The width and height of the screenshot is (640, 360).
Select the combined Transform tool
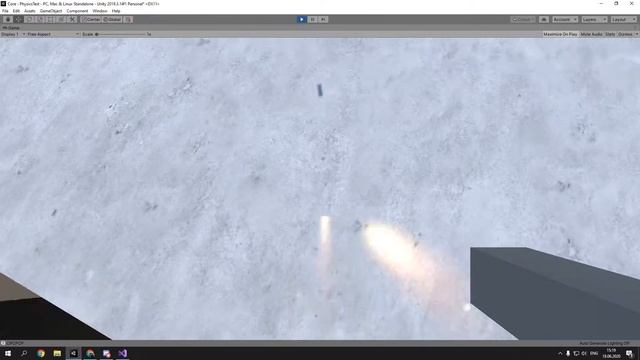pos(61,19)
